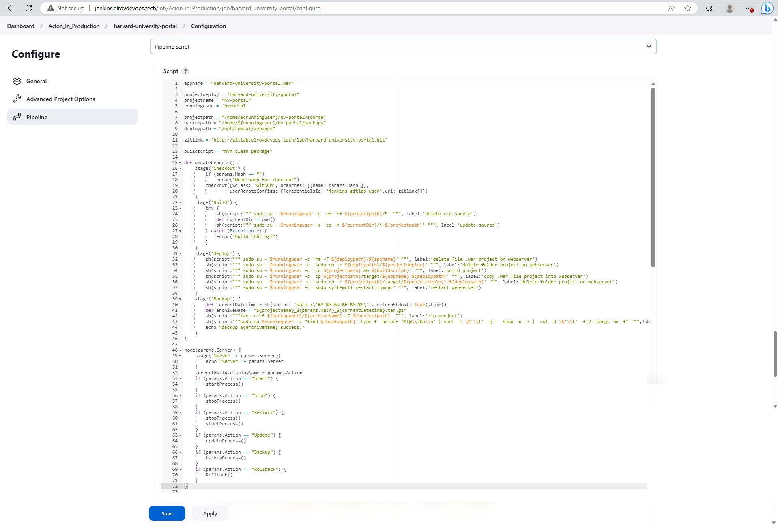This screenshot has height=532, width=778.
Task: Collapse the try block fold at line 23
Action: (181, 208)
